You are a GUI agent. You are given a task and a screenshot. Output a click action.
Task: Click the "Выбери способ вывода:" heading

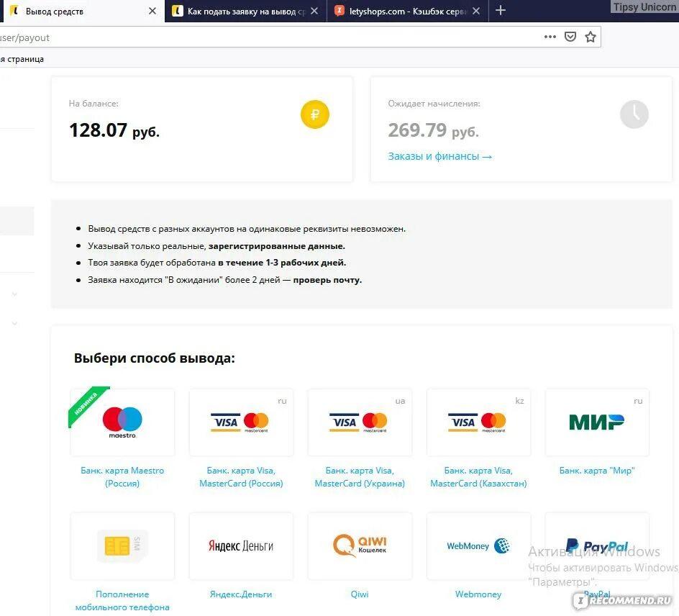pos(155,358)
